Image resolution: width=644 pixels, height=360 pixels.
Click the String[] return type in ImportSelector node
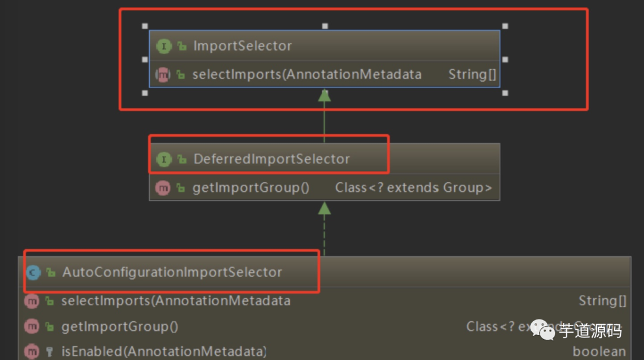472,75
